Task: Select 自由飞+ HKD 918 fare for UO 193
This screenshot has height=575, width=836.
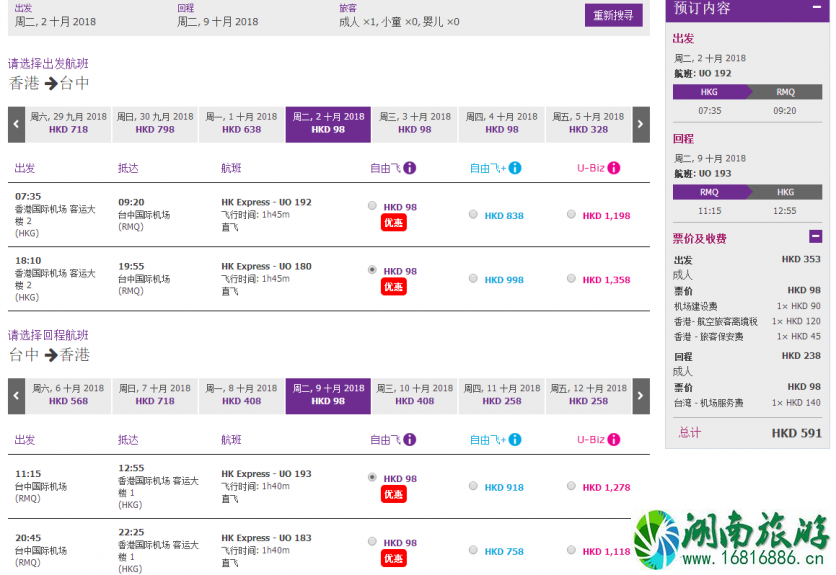Action: coord(473,486)
